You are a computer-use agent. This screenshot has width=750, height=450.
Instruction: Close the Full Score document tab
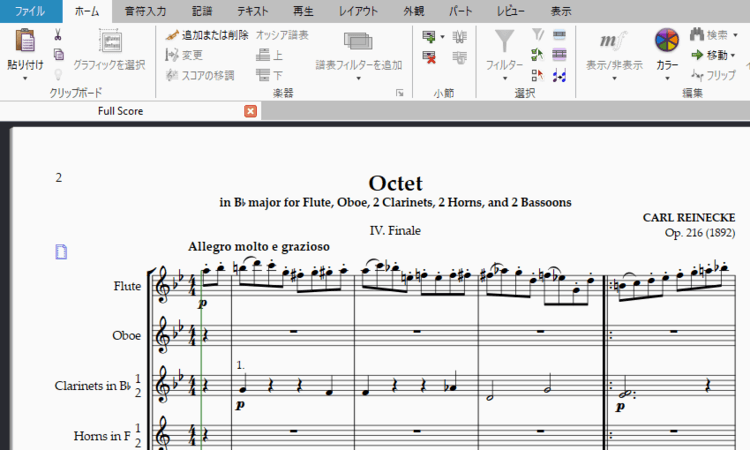coord(250,111)
